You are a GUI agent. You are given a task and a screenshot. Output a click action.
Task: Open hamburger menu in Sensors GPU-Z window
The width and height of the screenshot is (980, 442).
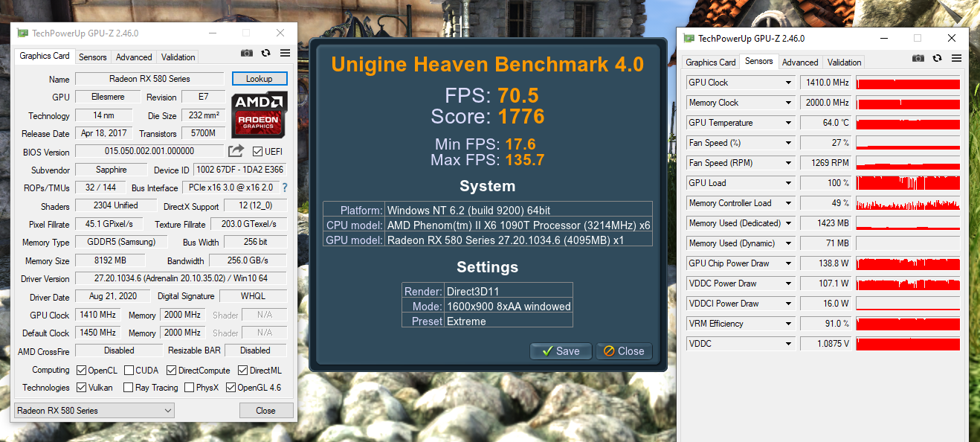tap(956, 58)
